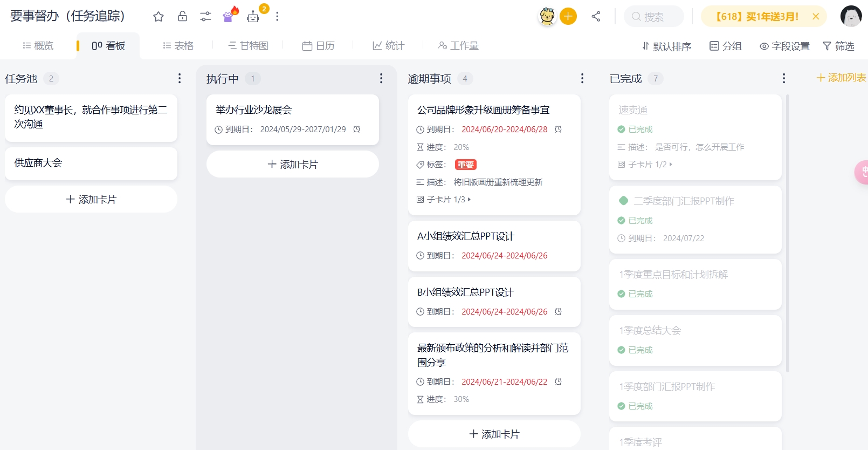This screenshot has width=868, height=450.
Task: Open A小组绩效汇总PPT设计 card title
Action: (466, 236)
